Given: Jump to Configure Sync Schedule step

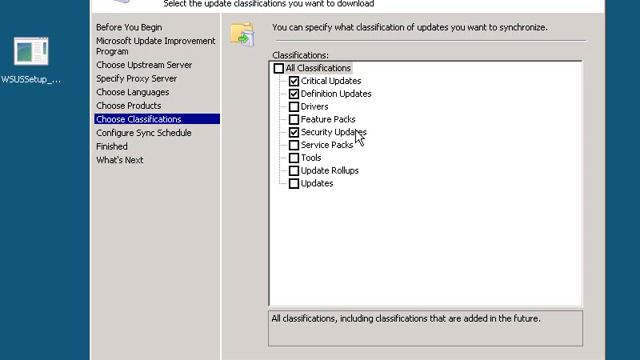Looking at the screenshot, I should coord(144,133).
